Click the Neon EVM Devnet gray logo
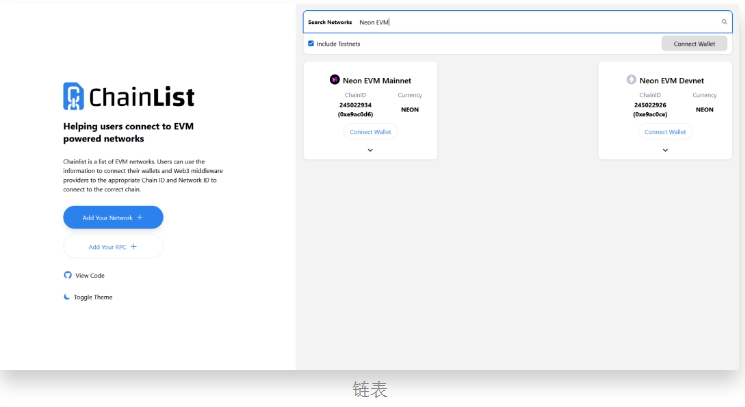The width and height of the screenshot is (745, 407). point(631,79)
